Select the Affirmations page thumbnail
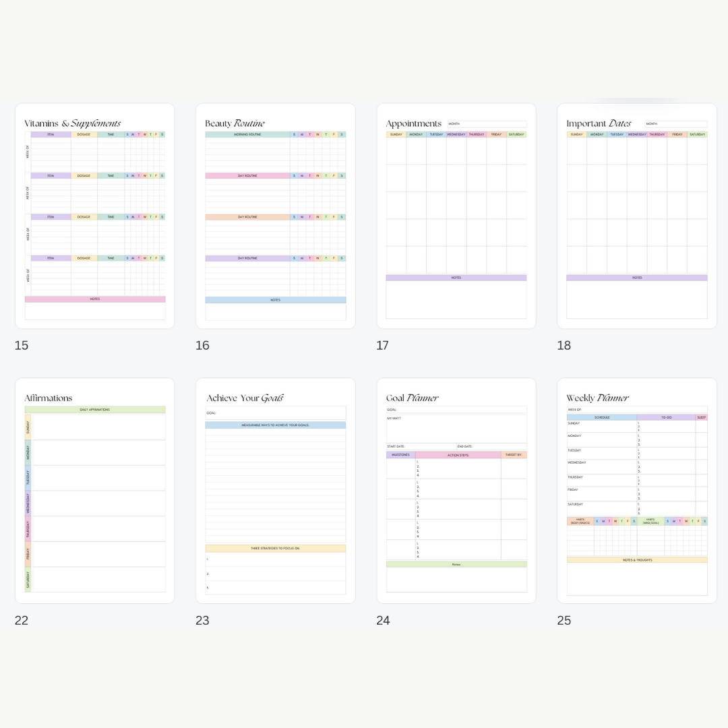 coord(94,490)
